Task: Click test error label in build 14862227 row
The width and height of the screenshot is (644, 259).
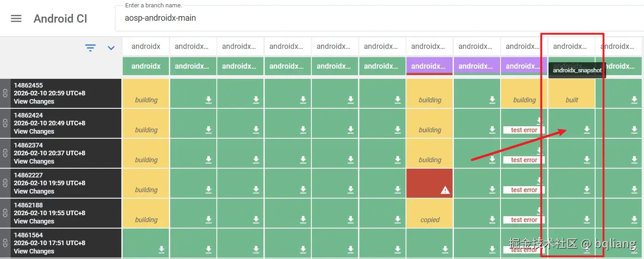Action: [524, 190]
